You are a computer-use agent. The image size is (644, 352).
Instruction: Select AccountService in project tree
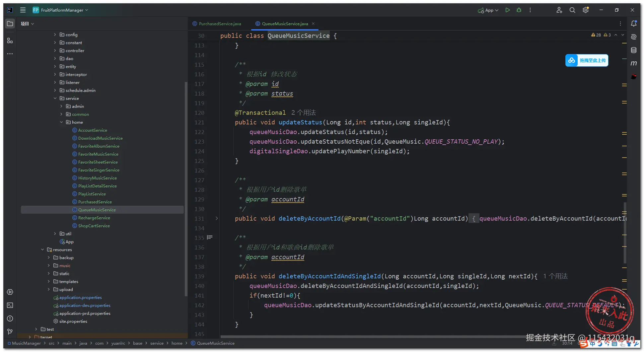point(93,130)
